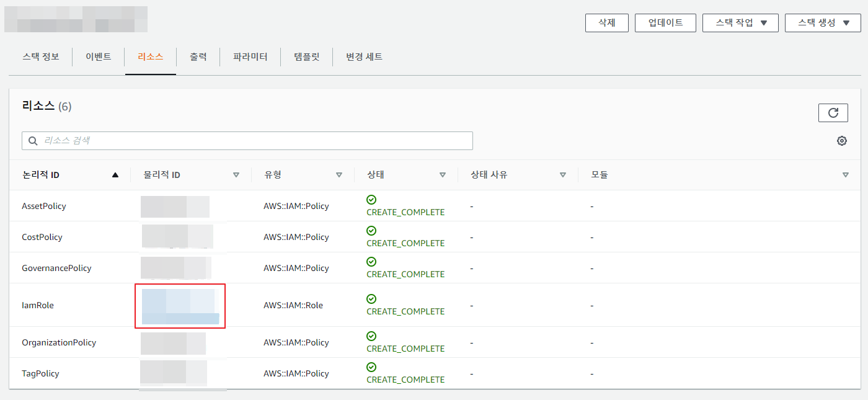The width and height of the screenshot is (868, 400).
Task: Focus the 리소스 검색 search field
Action: tap(248, 141)
